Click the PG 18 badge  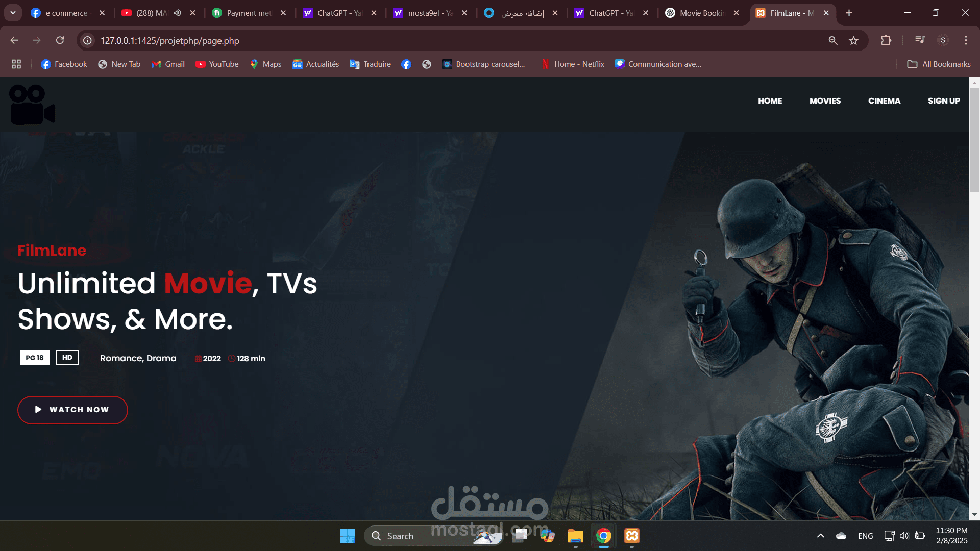[35, 358]
